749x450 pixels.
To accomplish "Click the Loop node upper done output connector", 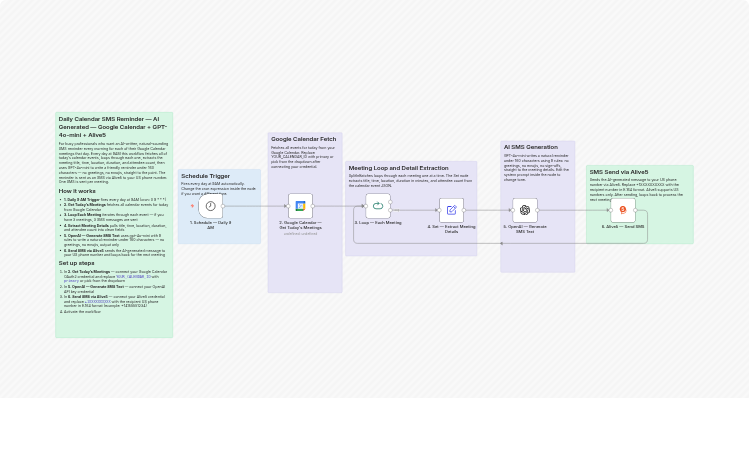I will [x=390, y=202].
